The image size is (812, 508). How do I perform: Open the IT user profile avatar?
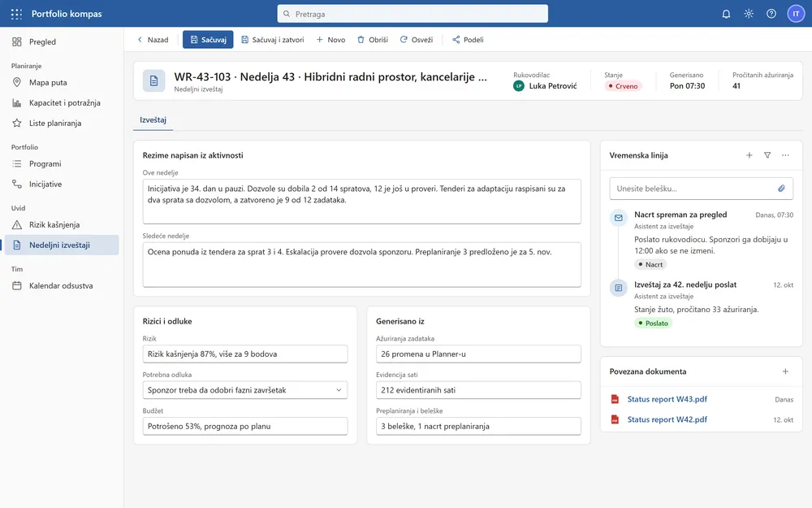point(796,14)
